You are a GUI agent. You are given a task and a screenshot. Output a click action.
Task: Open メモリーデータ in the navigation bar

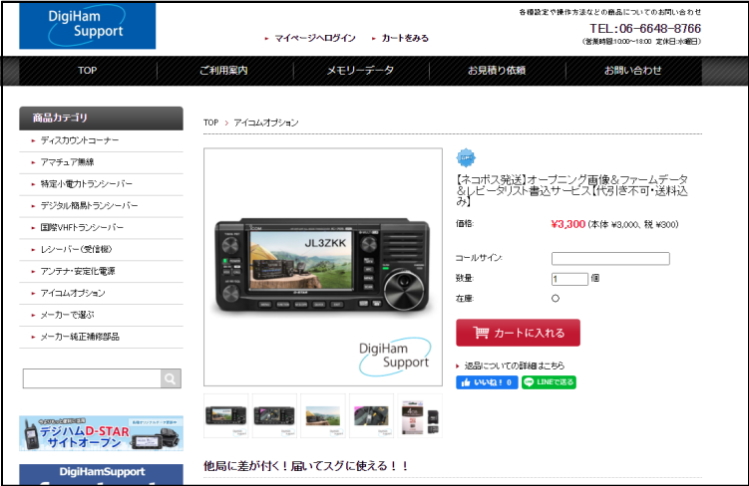360,71
